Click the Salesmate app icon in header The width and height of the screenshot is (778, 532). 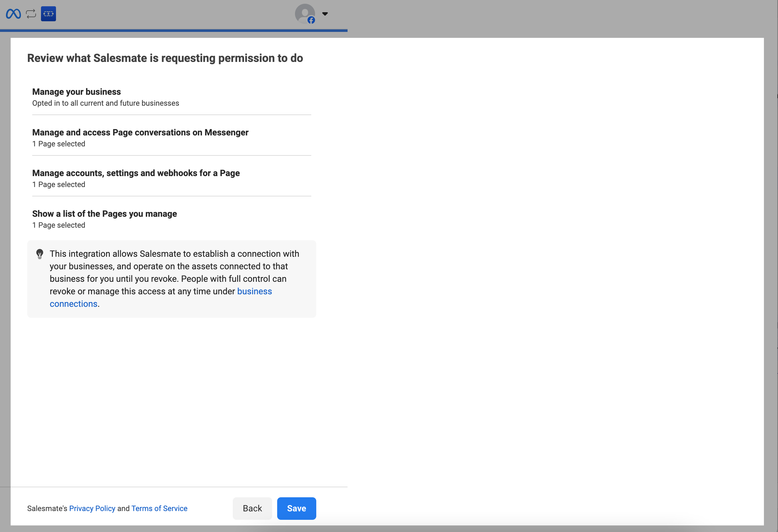(x=48, y=14)
